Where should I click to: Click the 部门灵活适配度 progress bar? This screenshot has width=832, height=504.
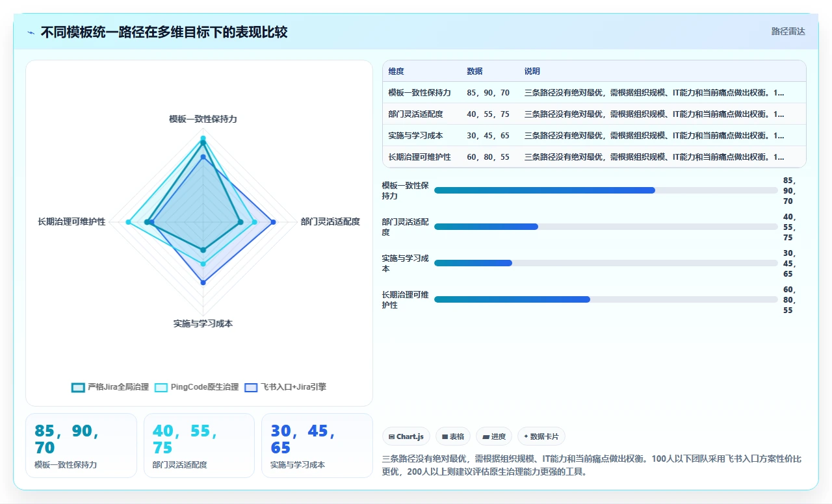(606, 227)
